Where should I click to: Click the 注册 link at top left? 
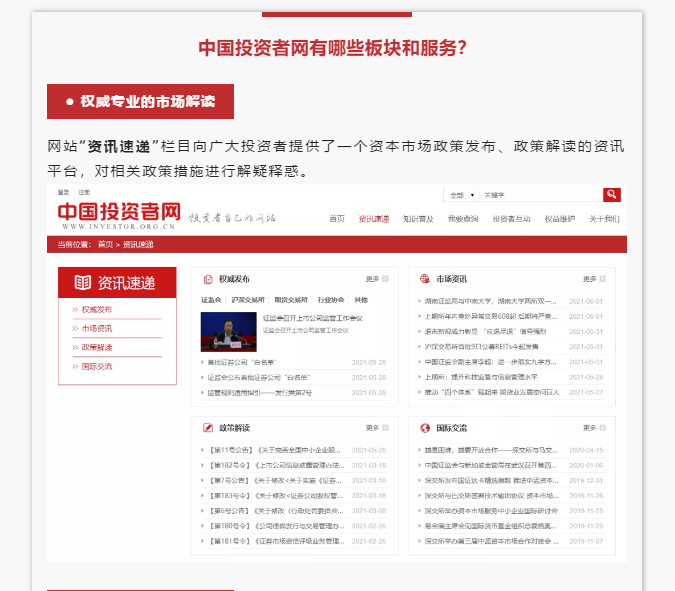click(84, 192)
